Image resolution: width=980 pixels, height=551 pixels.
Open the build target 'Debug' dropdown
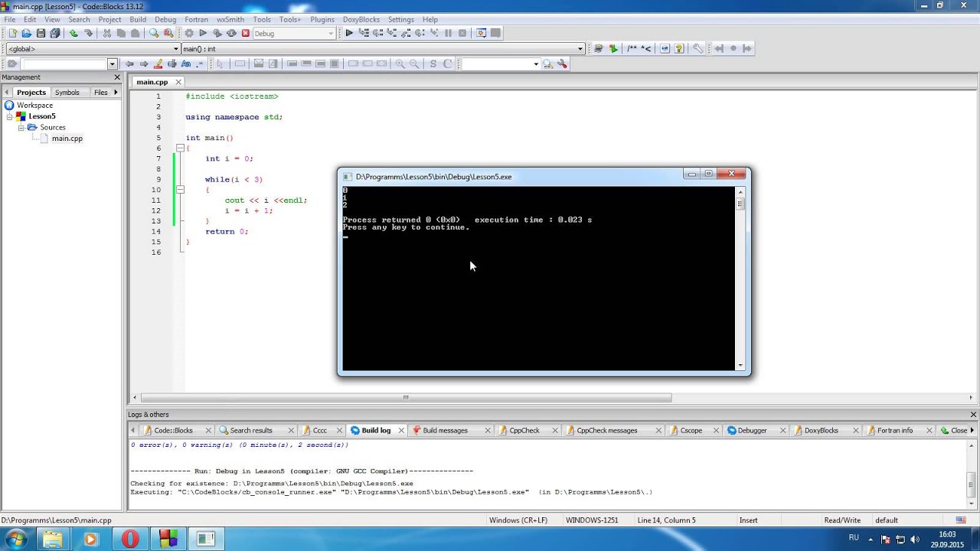point(331,33)
